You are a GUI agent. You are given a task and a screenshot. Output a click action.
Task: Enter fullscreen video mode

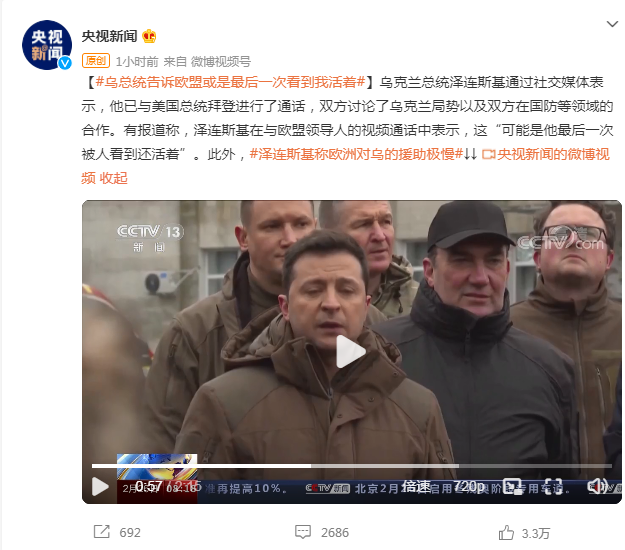tap(553, 487)
